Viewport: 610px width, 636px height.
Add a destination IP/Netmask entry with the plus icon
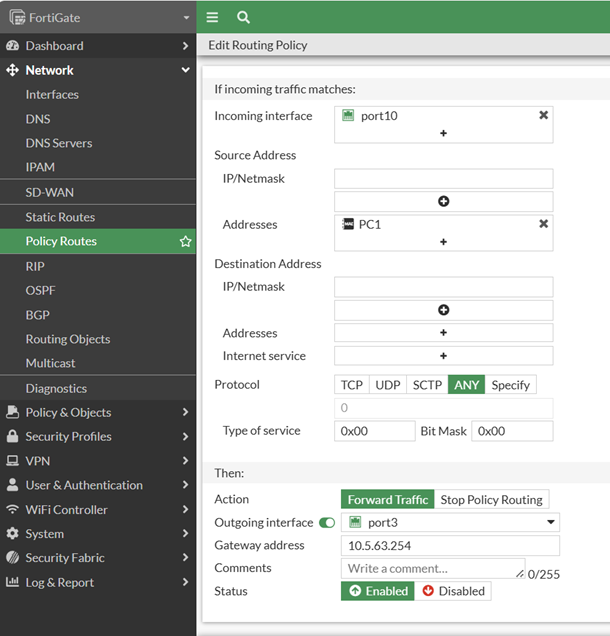point(443,310)
